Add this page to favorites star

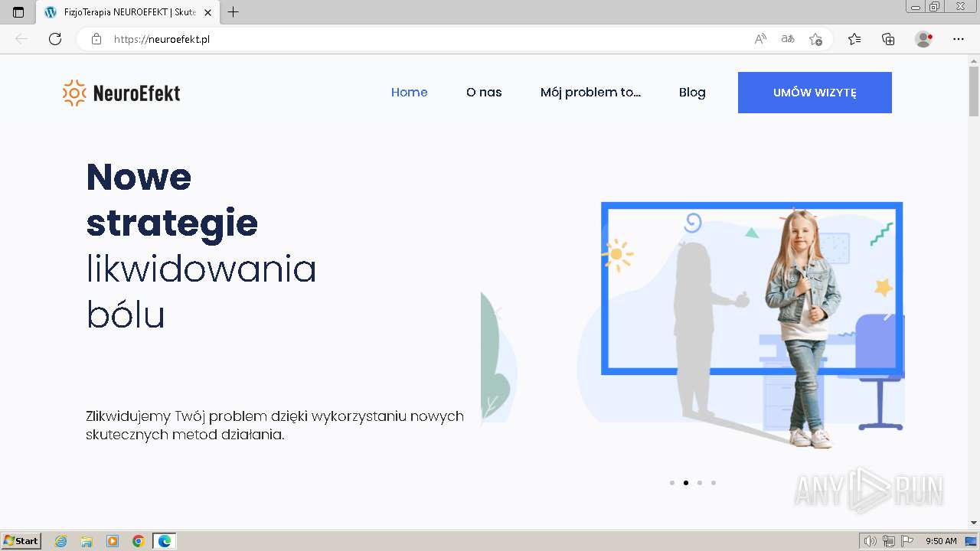click(x=815, y=39)
